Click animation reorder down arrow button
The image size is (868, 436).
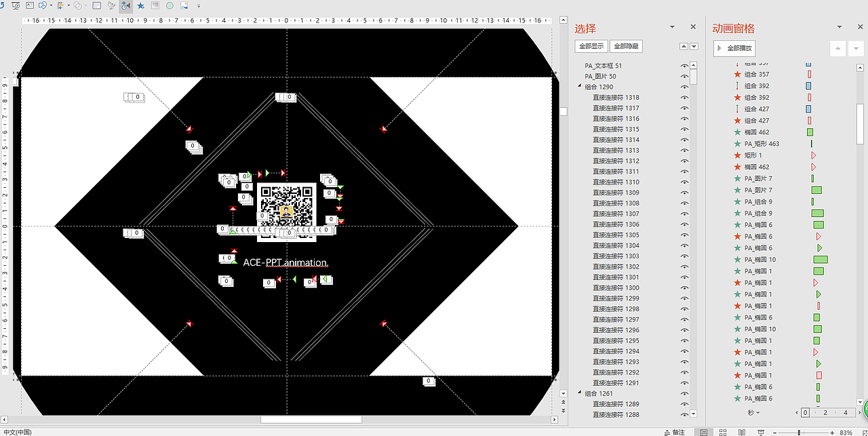tap(855, 48)
